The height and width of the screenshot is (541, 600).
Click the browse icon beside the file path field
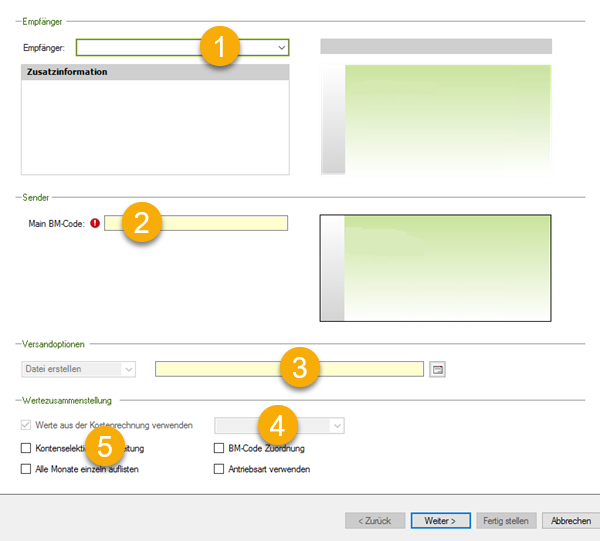pyautogui.click(x=437, y=369)
